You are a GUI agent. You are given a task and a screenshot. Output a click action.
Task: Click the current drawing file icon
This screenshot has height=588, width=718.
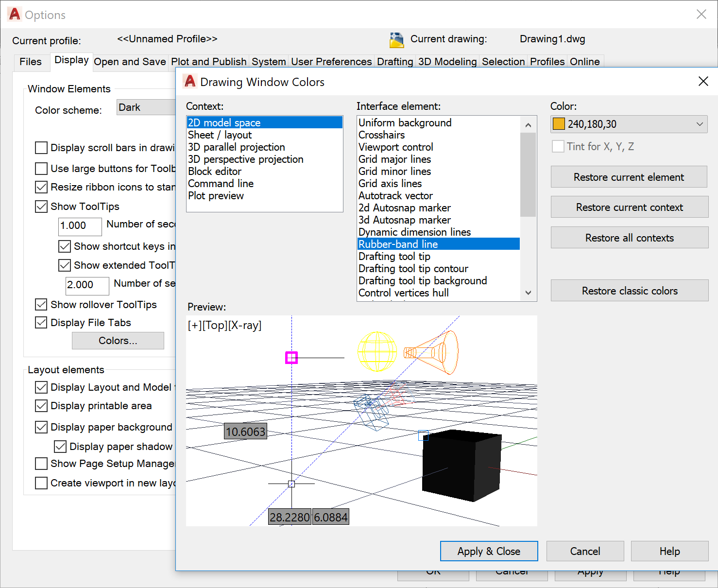(397, 40)
